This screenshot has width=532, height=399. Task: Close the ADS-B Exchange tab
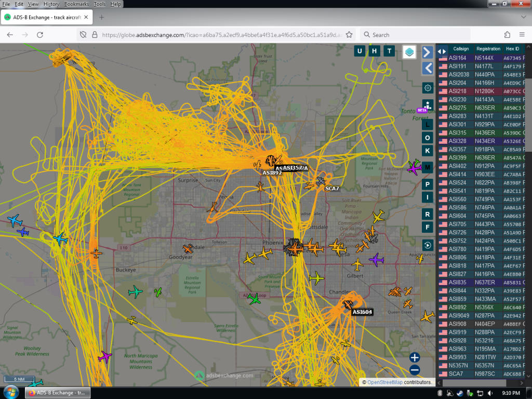tap(86, 17)
